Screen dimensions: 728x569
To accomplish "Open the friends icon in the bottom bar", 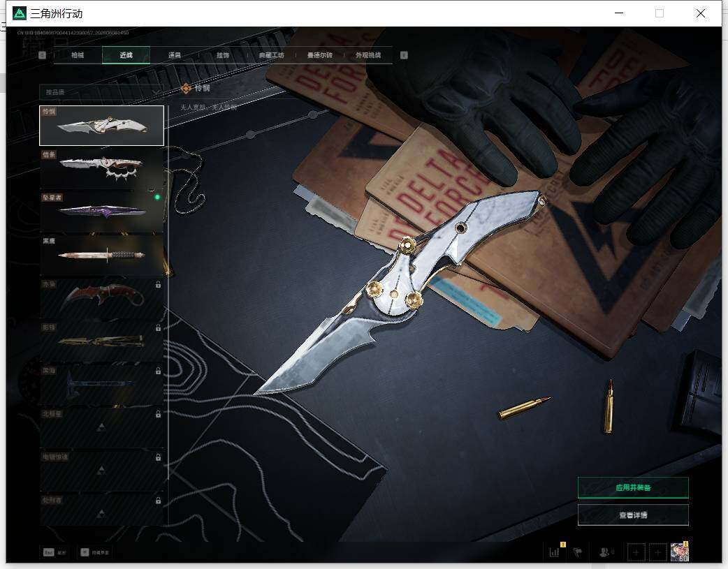I will click(606, 552).
